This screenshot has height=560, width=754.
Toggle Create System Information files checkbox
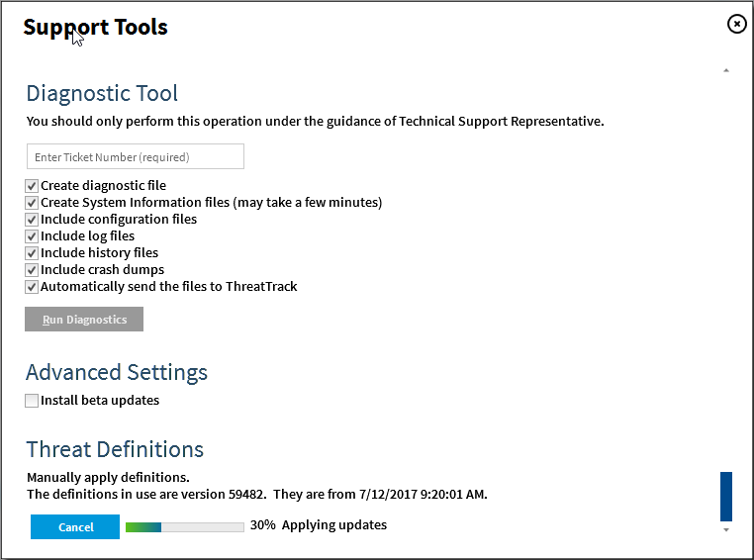click(32, 203)
